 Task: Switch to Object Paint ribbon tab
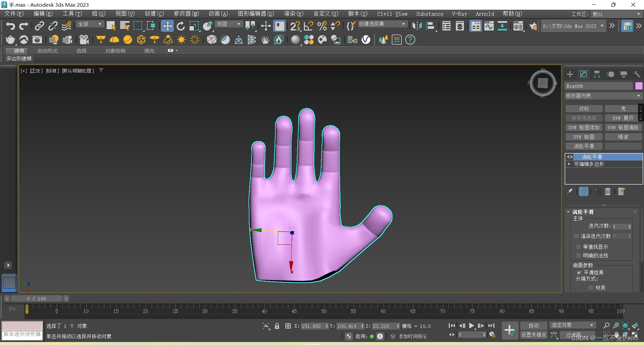115,51
